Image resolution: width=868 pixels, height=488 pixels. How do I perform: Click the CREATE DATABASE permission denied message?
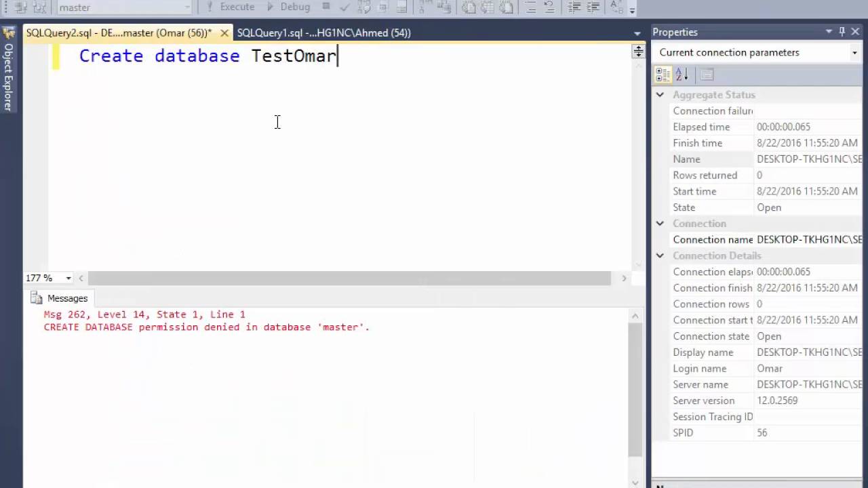(206, 327)
